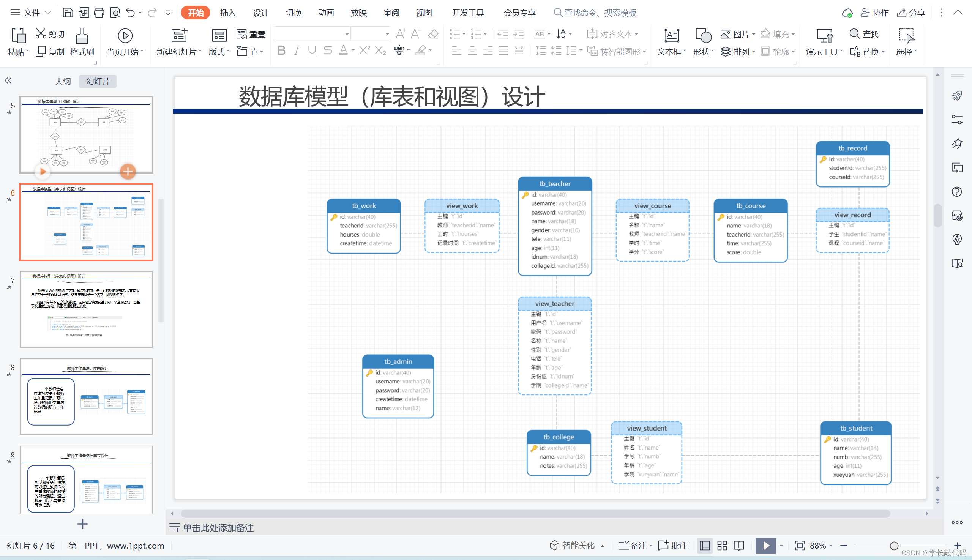Switch to the 大纲 outline tab

tap(63, 81)
